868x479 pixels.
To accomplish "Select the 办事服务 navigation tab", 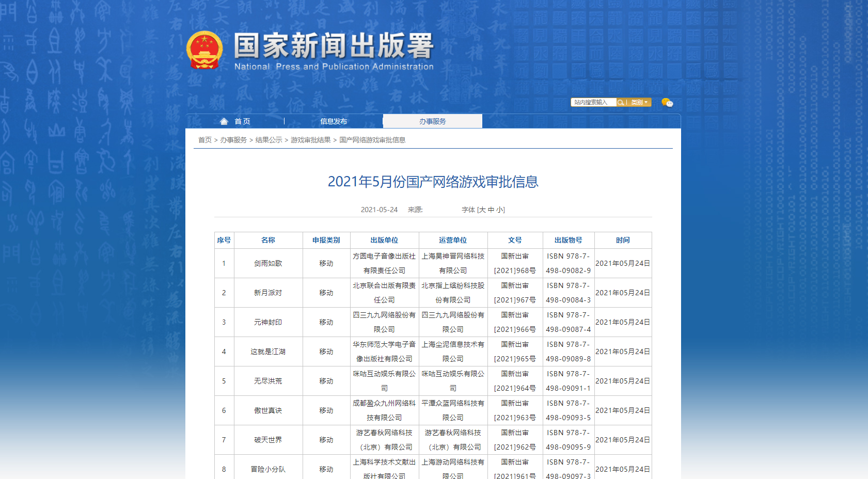I will click(432, 121).
